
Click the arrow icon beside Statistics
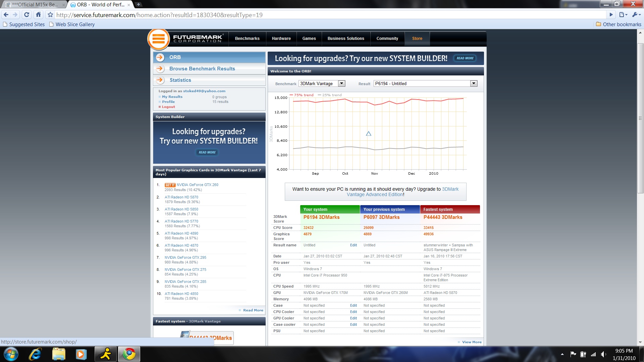pyautogui.click(x=160, y=80)
